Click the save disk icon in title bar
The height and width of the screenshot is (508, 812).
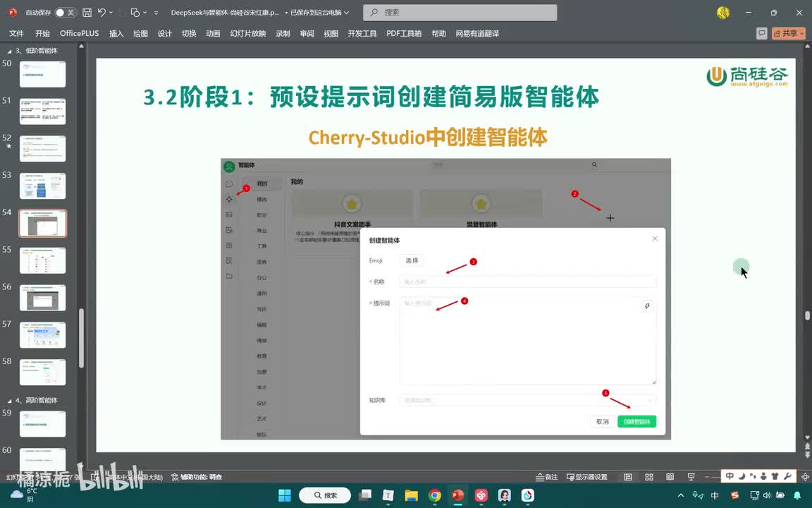pyautogui.click(x=87, y=13)
